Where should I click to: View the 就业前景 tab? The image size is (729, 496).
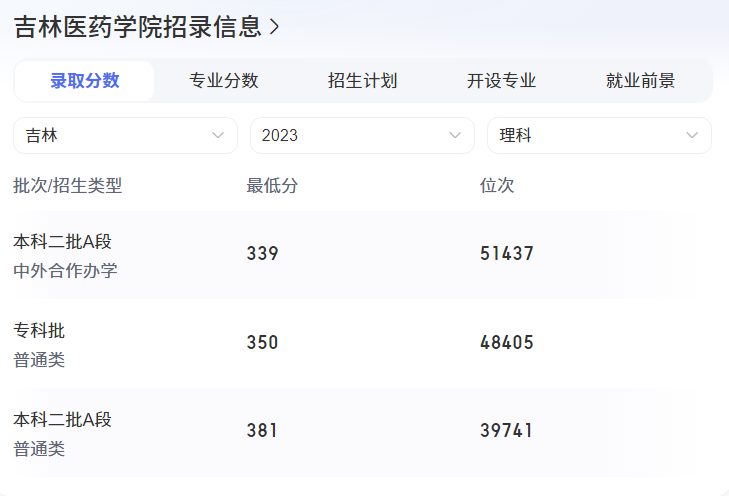coord(641,81)
